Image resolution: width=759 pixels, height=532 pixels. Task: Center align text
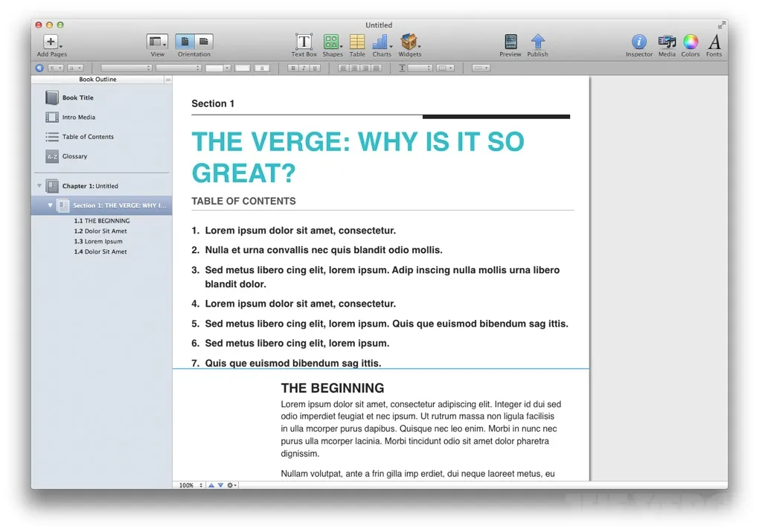coord(354,68)
